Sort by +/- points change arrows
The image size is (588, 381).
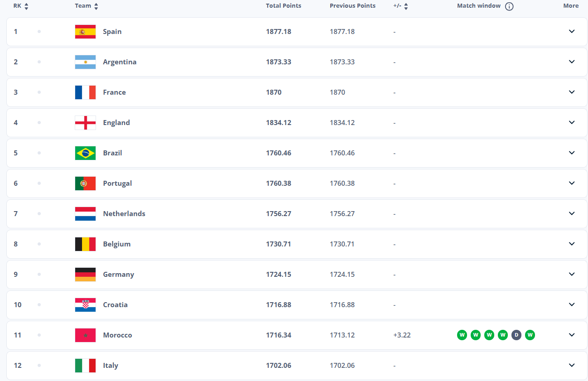point(406,6)
